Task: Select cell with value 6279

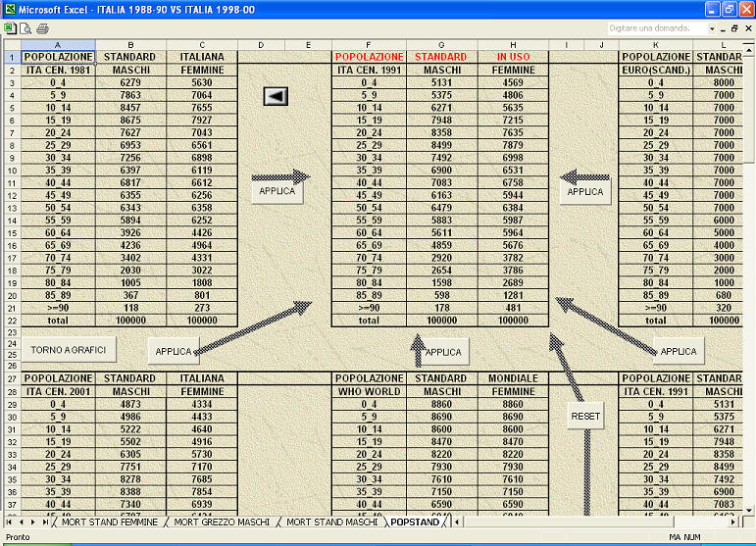Action: (x=130, y=82)
